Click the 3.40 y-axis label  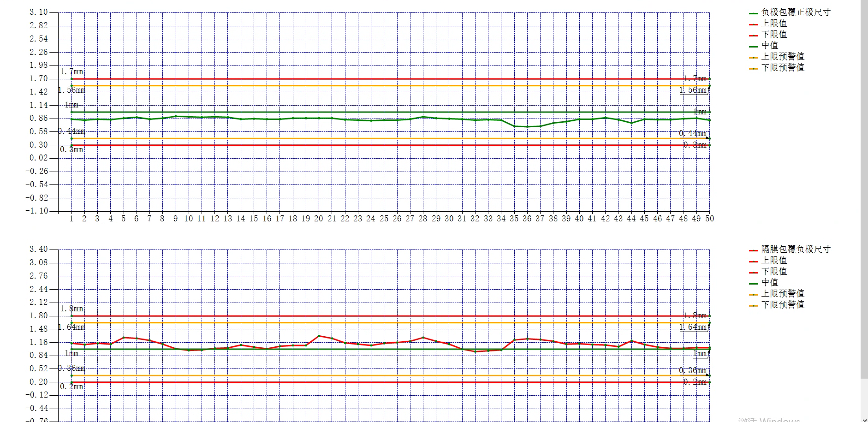[39, 250]
